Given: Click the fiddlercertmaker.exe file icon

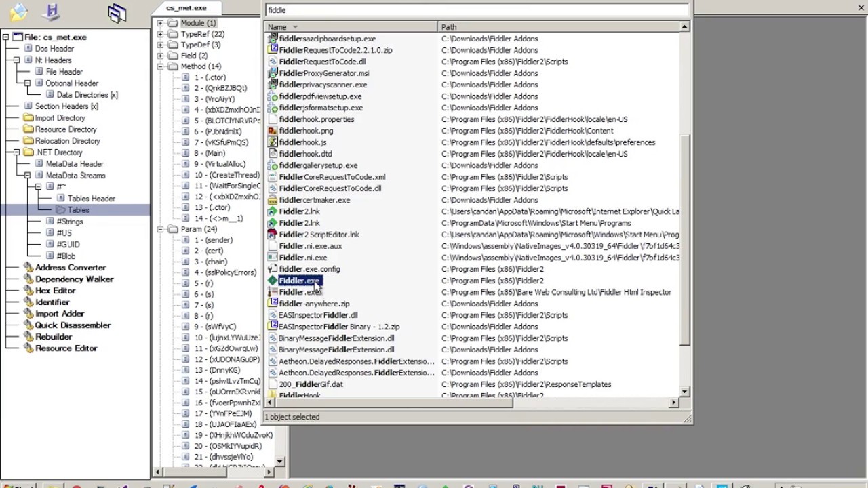Looking at the screenshot, I should [x=273, y=200].
